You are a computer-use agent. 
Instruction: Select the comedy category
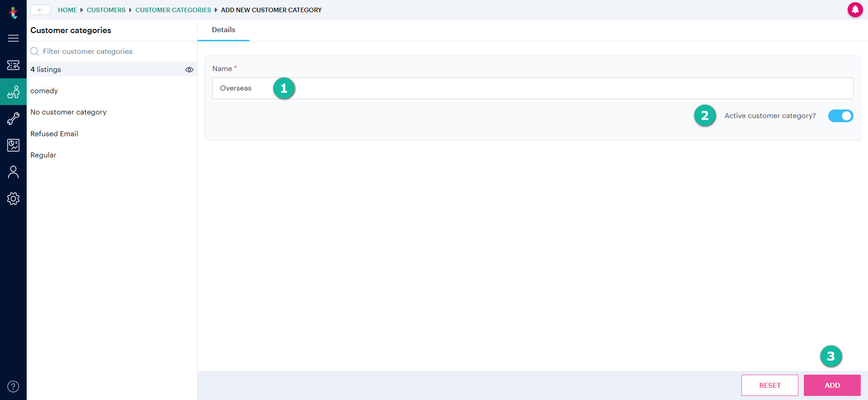point(112,91)
